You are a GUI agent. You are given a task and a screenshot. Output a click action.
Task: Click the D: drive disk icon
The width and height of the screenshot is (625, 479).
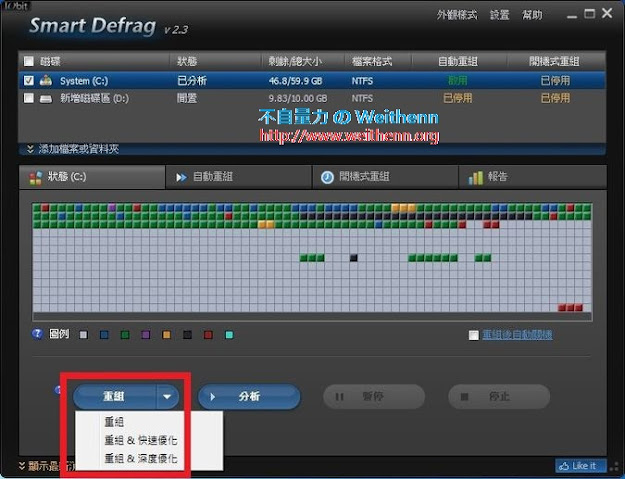pos(46,98)
